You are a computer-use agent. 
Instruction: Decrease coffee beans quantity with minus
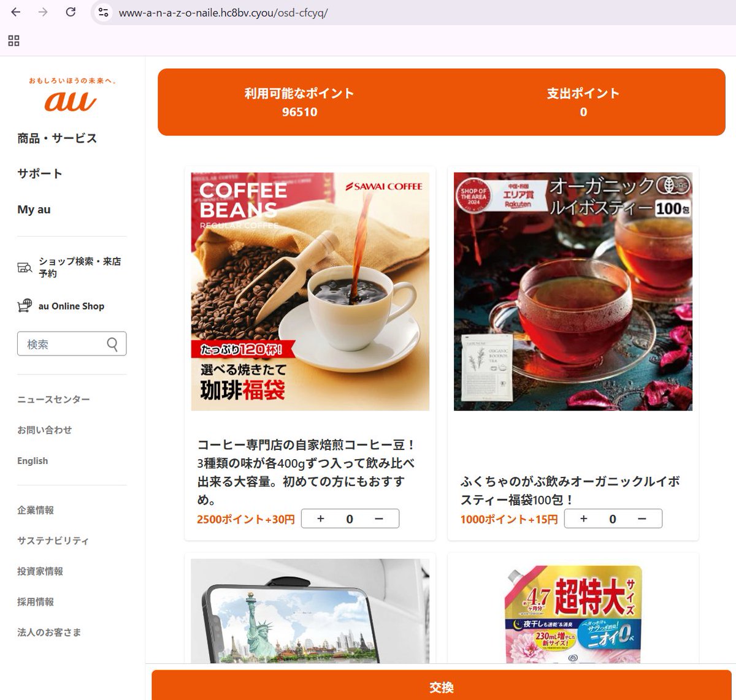tap(379, 519)
